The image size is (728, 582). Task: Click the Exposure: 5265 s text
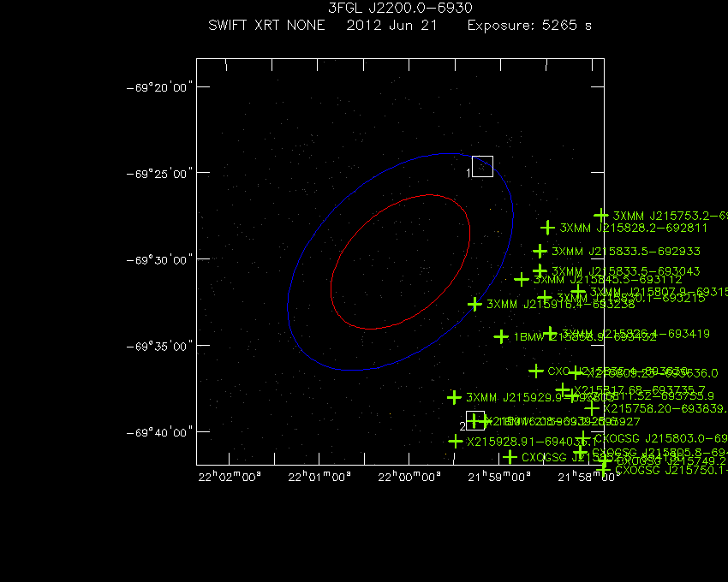pyautogui.click(x=529, y=26)
